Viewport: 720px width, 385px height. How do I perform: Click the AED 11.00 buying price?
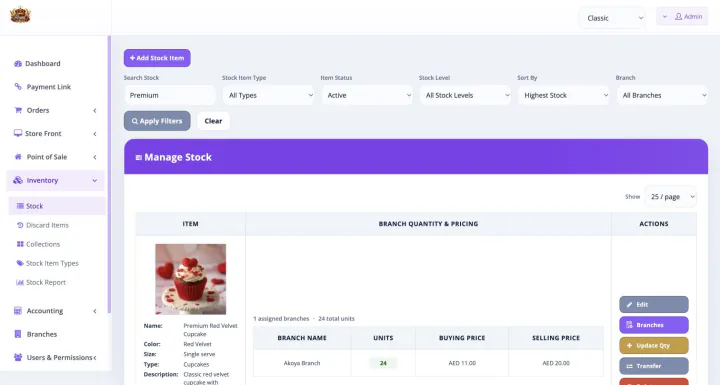click(x=462, y=363)
